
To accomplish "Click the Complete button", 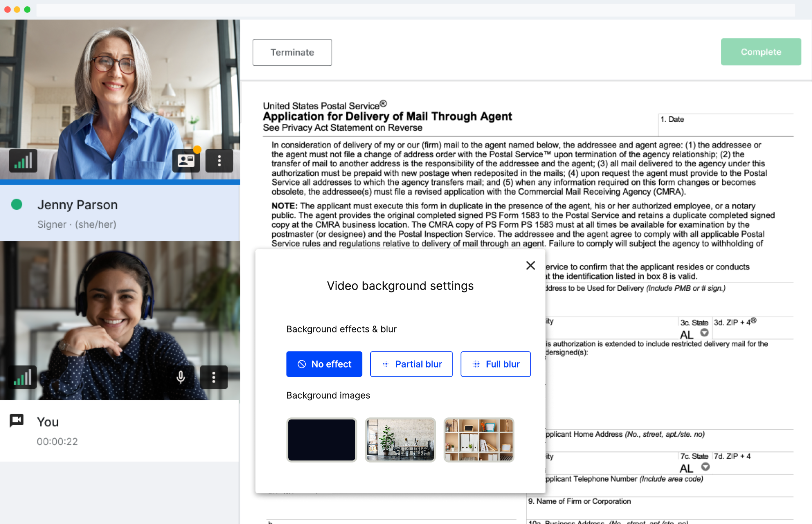I will pyautogui.click(x=761, y=52).
